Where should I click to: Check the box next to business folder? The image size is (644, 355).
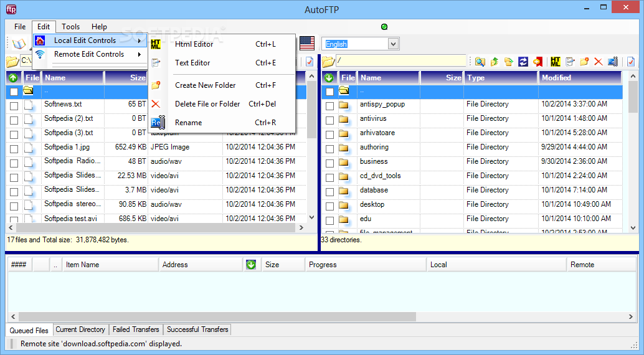[329, 163]
